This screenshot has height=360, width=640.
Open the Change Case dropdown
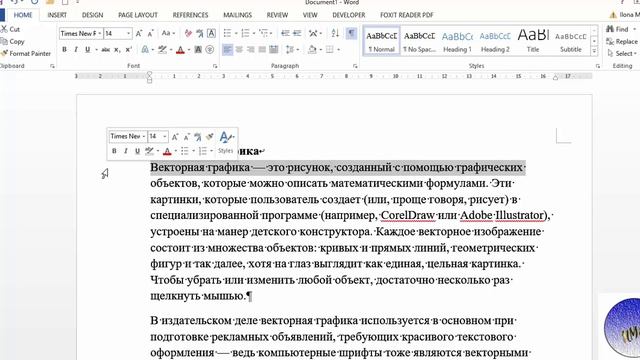point(168,33)
